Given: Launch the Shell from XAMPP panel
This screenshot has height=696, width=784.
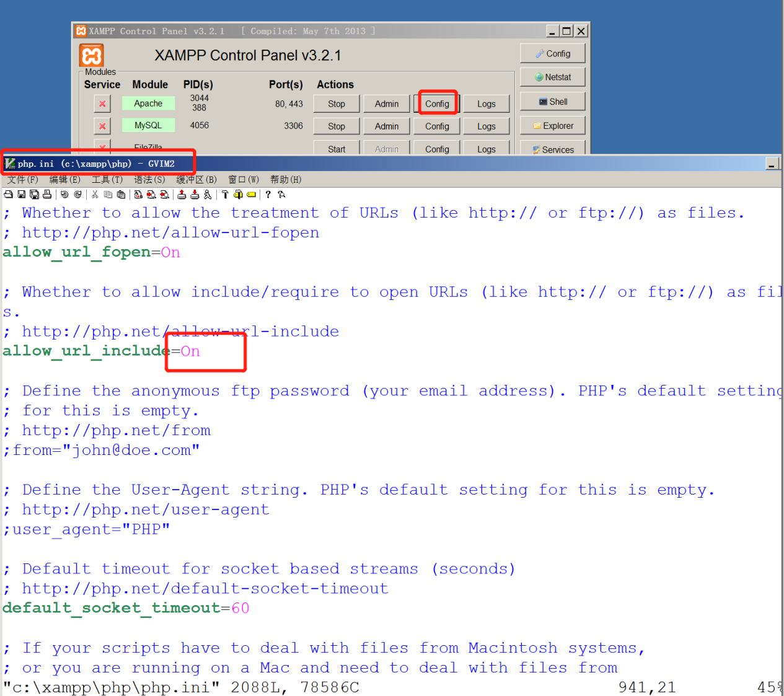Looking at the screenshot, I should (553, 102).
